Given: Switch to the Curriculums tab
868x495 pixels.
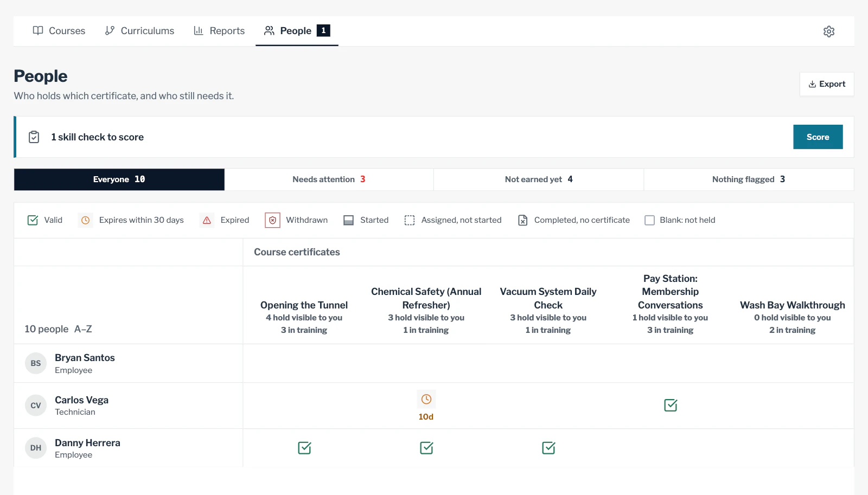Looking at the screenshot, I should tap(139, 31).
